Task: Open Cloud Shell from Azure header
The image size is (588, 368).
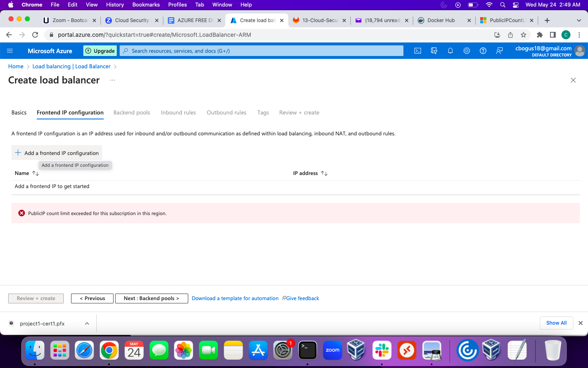Action: (418, 51)
